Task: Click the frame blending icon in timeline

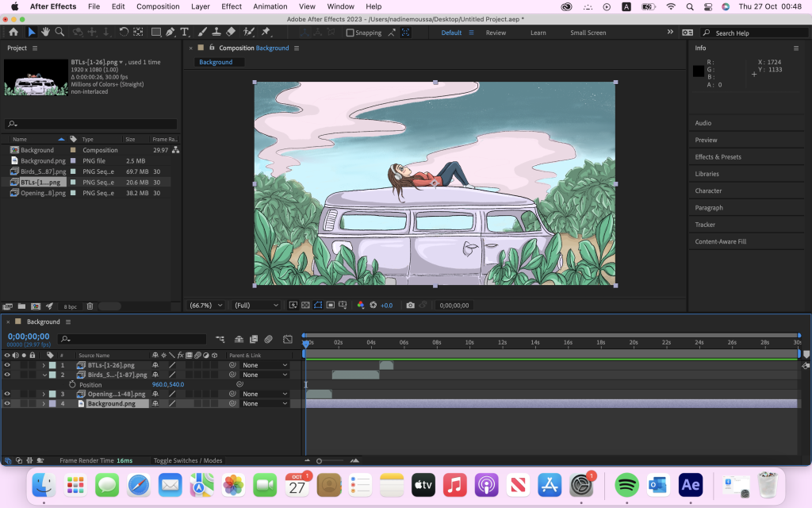Action: [x=254, y=339]
